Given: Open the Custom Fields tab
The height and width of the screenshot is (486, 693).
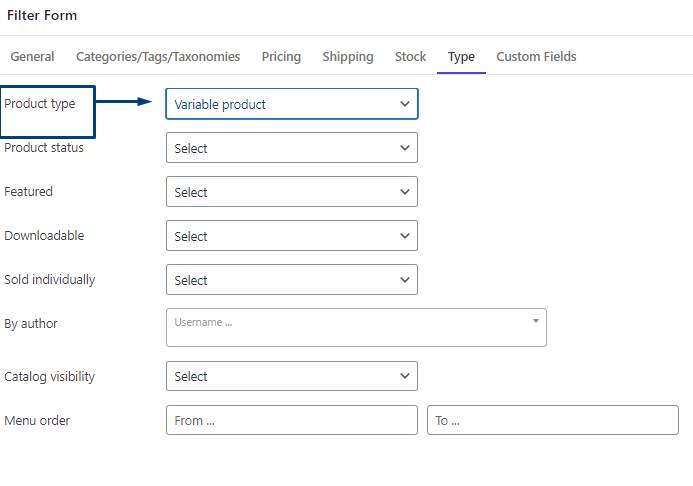Looking at the screenshot, I should (x=536, y=57).
